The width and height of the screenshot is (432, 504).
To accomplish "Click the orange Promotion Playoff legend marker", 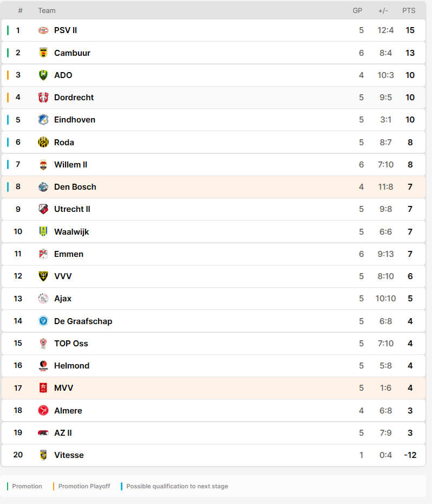I will (x=54, y=486).
